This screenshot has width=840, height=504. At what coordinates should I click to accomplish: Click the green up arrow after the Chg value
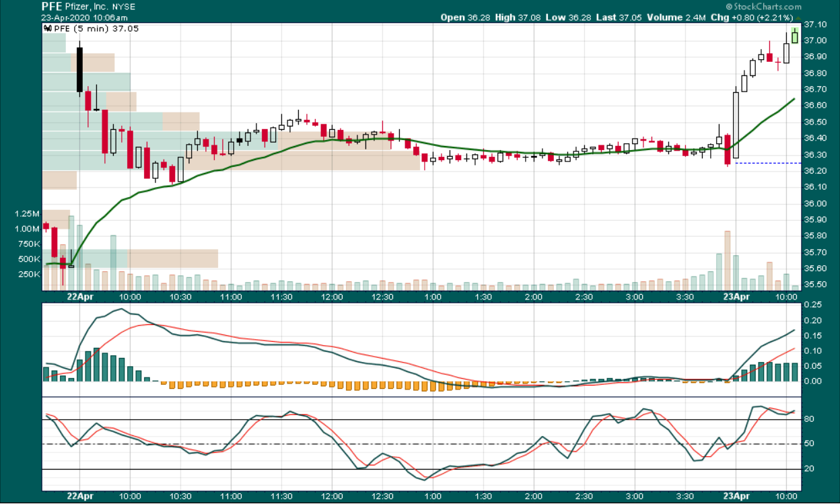coord(799,17)
